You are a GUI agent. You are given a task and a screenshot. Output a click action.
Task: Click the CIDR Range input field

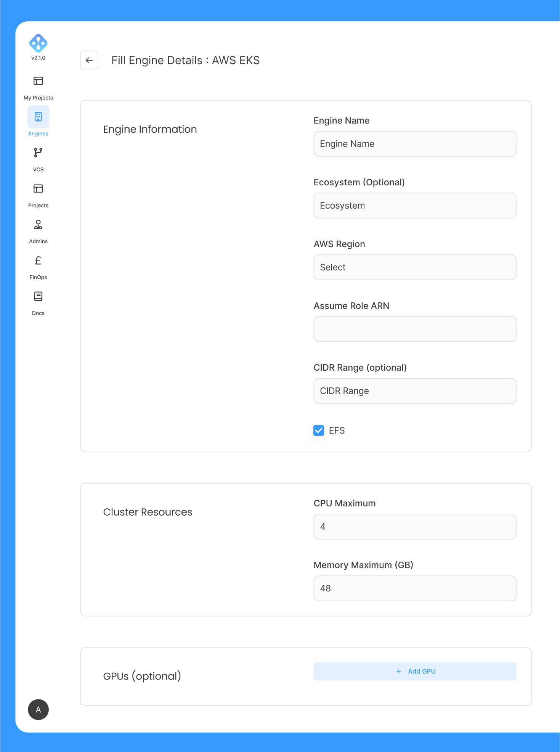pos(415,391)
